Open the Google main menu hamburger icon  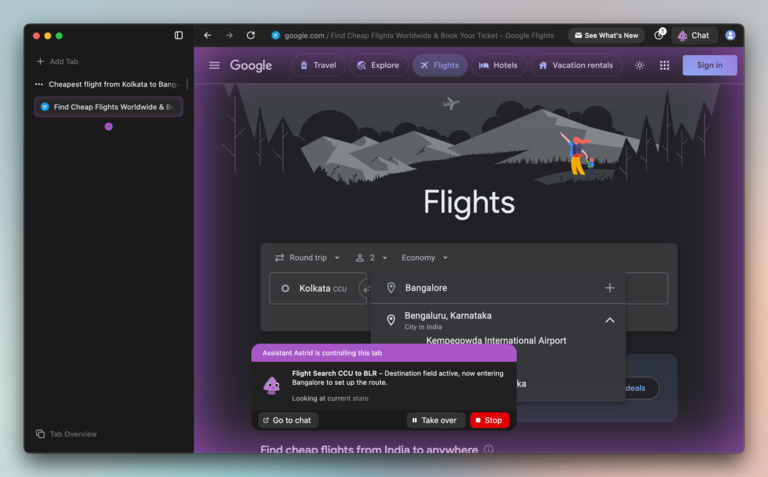214,65
